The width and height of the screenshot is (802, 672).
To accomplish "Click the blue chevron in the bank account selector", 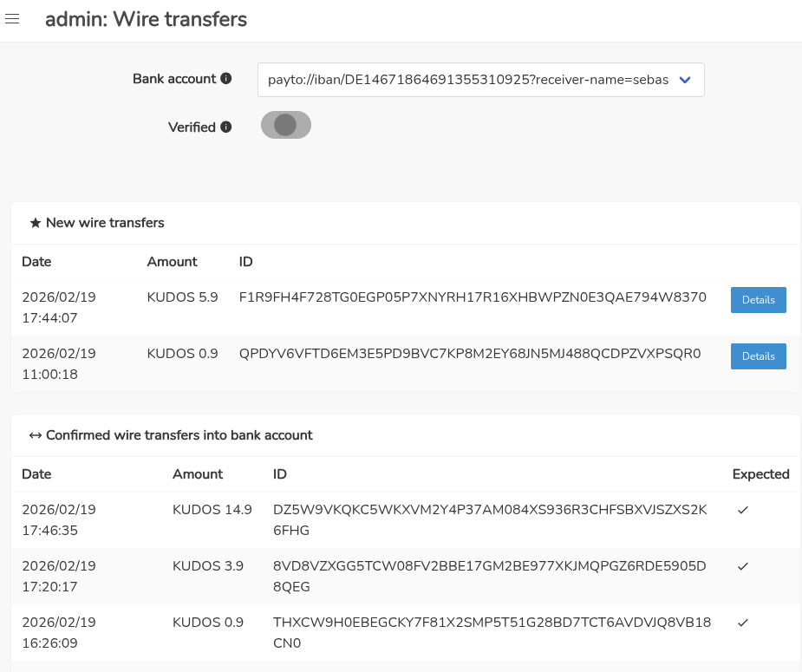I will tap(685, 80).
